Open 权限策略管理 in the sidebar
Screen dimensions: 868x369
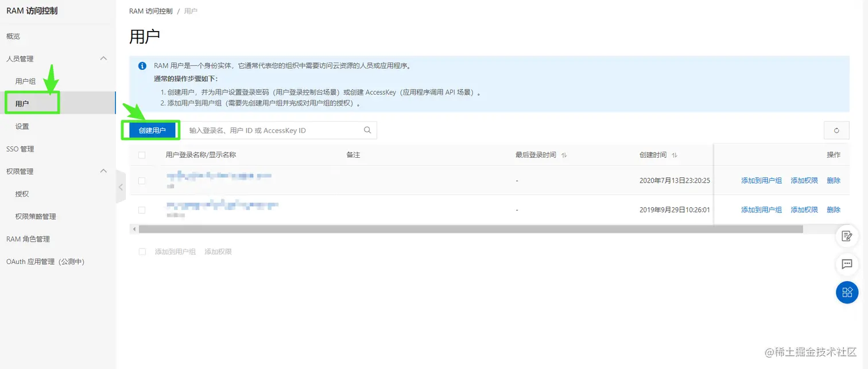36,216
